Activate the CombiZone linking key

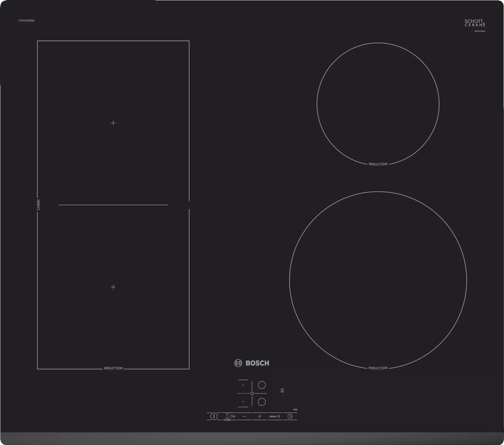[x=230, y=416]
